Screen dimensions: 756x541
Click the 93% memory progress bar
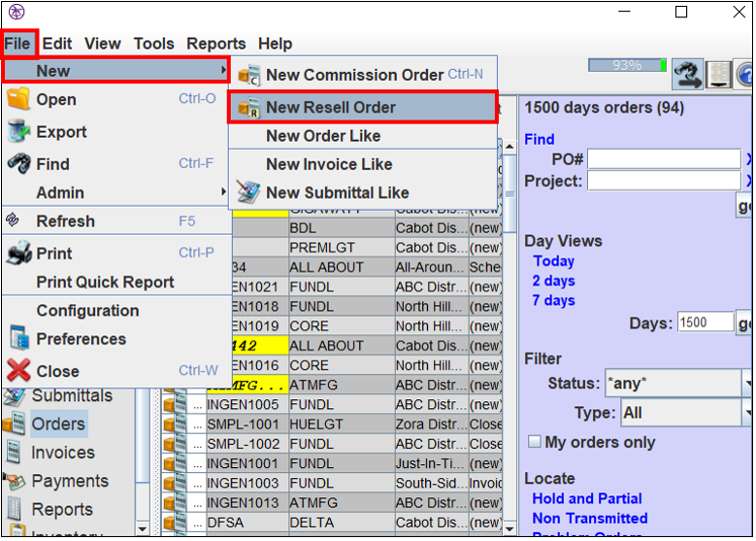click(627, 65)
